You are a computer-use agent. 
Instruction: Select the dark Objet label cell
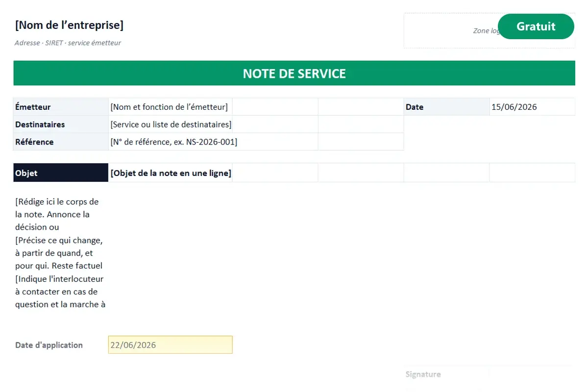[x=61, y=172]
